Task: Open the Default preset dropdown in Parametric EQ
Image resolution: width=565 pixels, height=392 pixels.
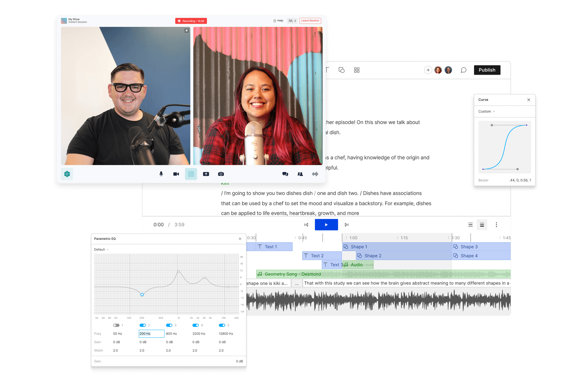Action: pos(101,249)
